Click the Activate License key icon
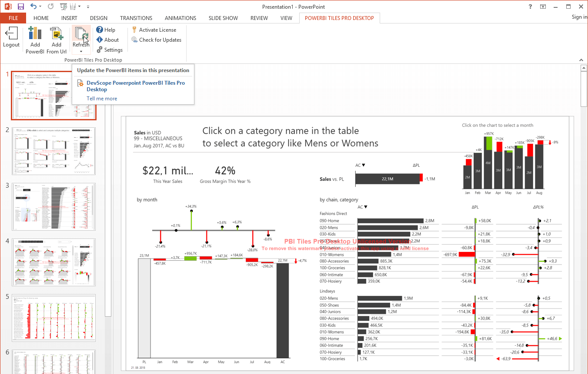 pos(134,30)
